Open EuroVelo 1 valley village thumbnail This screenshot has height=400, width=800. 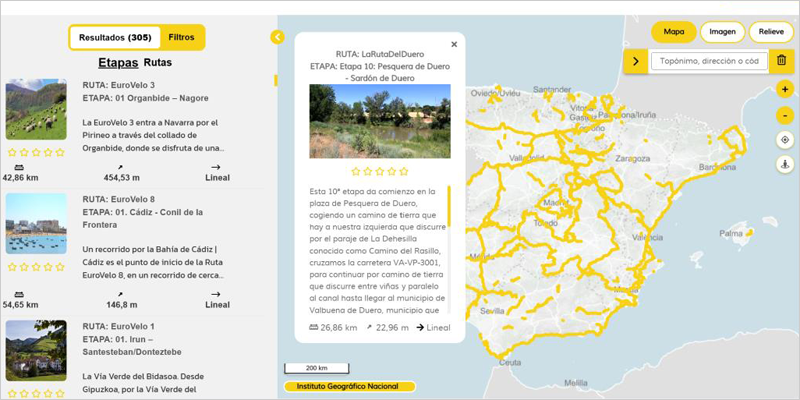(36, 351)
